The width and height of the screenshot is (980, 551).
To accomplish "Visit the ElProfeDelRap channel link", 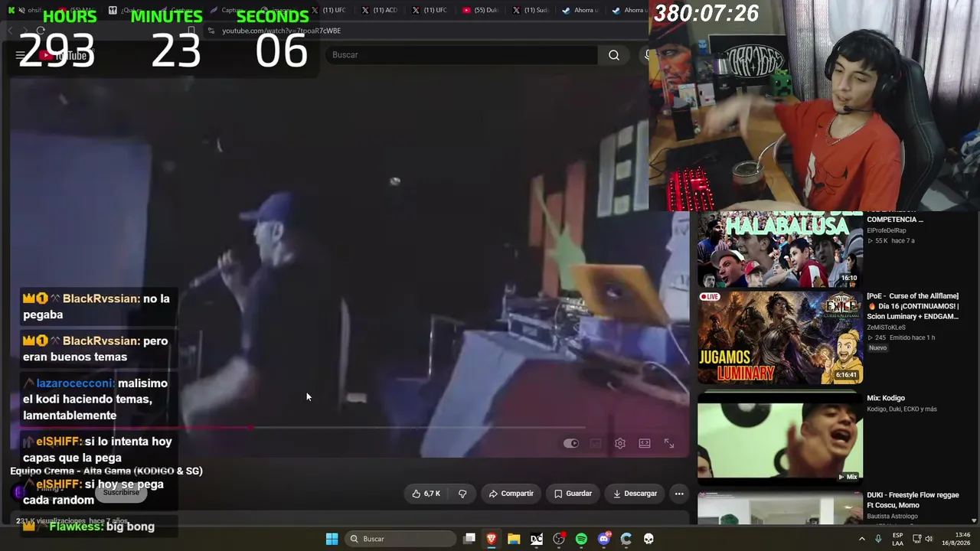I will click(x=887, y=230).
